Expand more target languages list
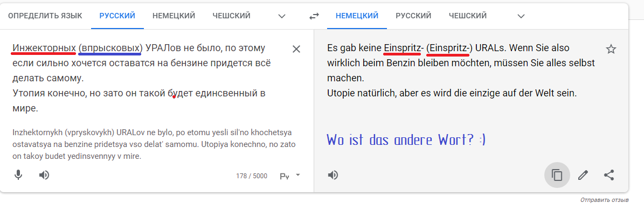The height and width of the screenshot is (210, 644). [x=521, y=16]
